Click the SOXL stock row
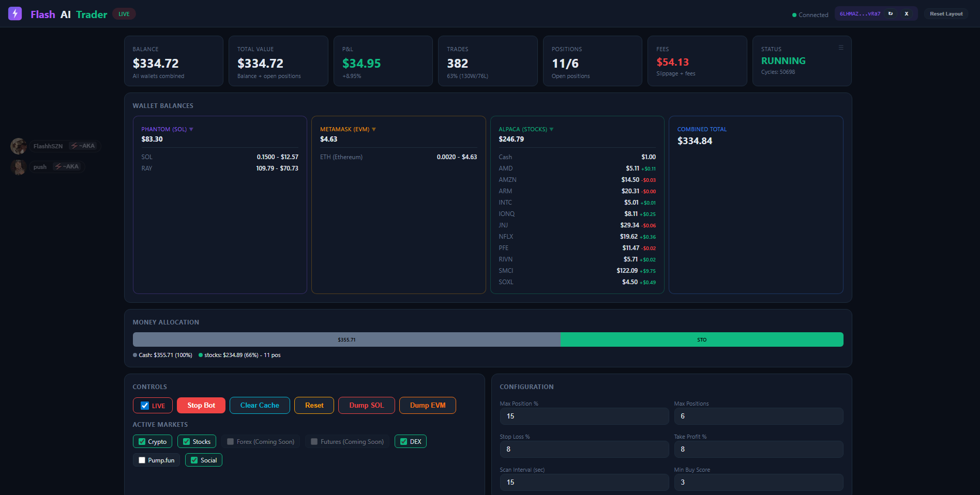Image resolution: width=980 pixels, height=495 pixels. click(577, 282)
